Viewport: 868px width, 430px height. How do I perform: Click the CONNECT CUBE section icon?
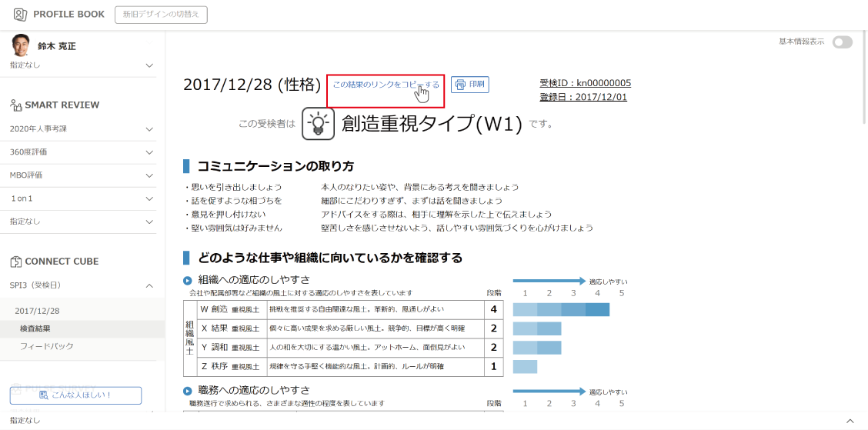15,262
